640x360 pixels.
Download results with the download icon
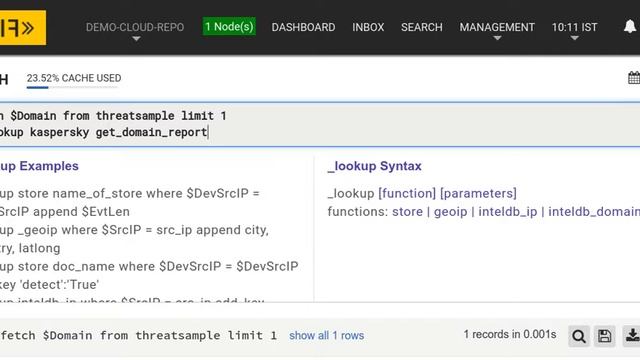(631, 336)
